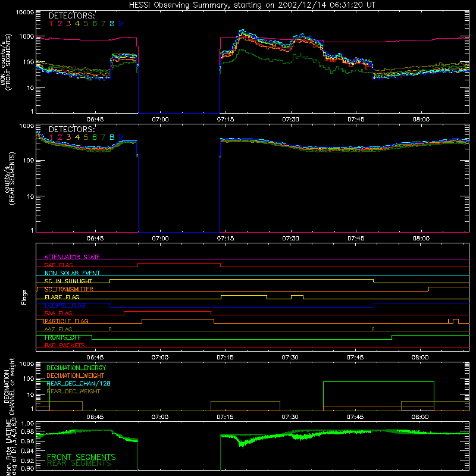Click the SC_TRANSMITTER flag label
The height and width of the screenshot is (476, 476).
[69, 289]
